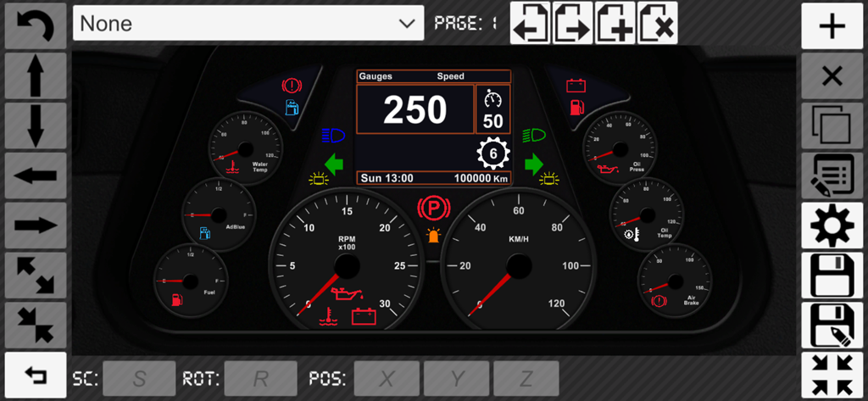This screenshot has height=401, width=868.
Task: Select right yellow marker light icon
Action: coord(549,178)
